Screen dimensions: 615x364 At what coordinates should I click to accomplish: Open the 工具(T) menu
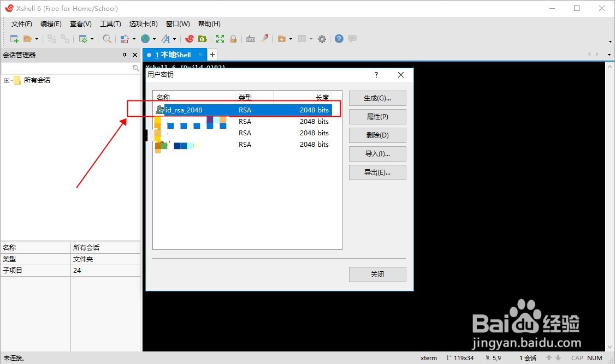pyautogui.click(x=111, y=24)
